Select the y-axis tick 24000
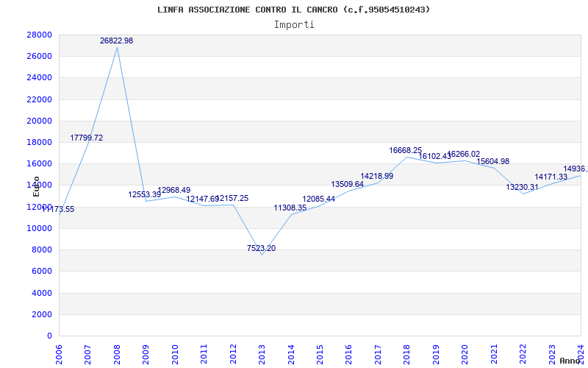588x368 pixels. [x=40, y=78]
